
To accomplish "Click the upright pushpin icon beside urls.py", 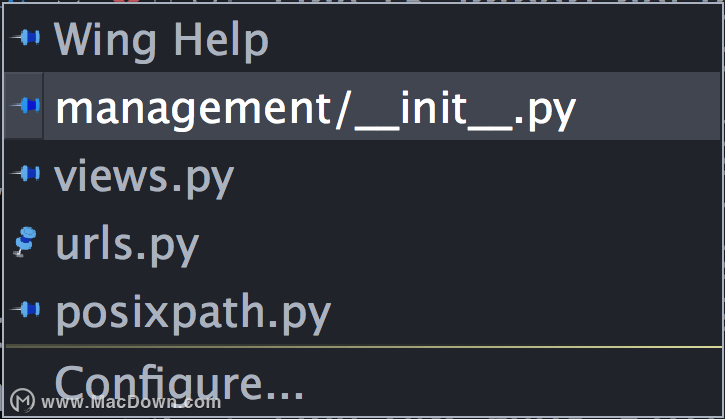I will [x=25, y=241].
